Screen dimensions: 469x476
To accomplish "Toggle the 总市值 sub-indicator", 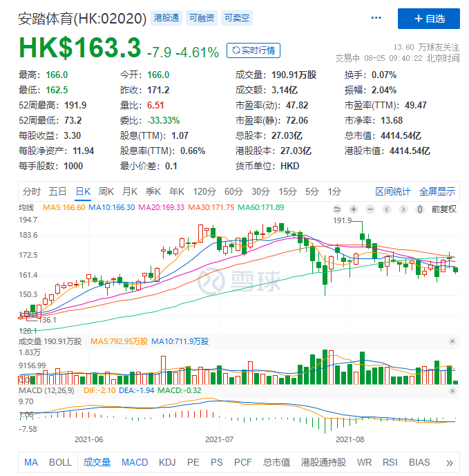I will click(276, 462).
